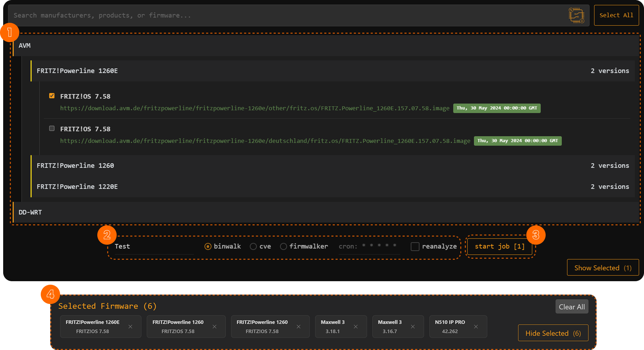Click the Selected Firmware (6) heading
644x350 pixels.
coord(108,306)
